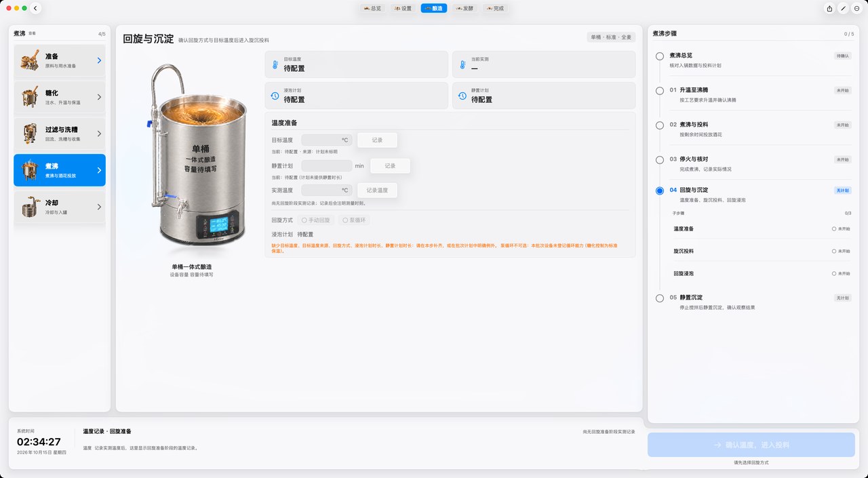Open the 设置 tab
The height and width of the screenshot is (478, 868).
(403, 9)
